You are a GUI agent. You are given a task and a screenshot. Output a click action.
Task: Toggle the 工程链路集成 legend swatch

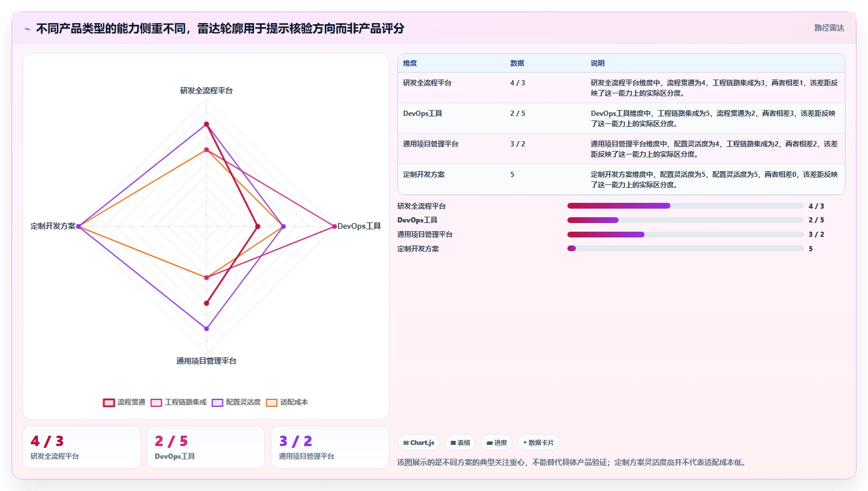point(156,403)
